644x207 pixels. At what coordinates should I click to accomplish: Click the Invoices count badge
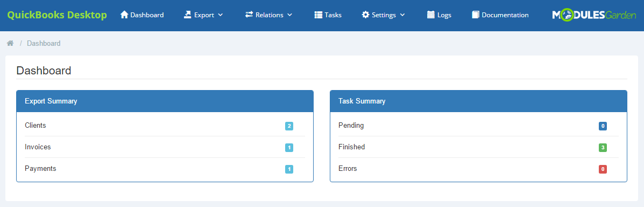289,147
